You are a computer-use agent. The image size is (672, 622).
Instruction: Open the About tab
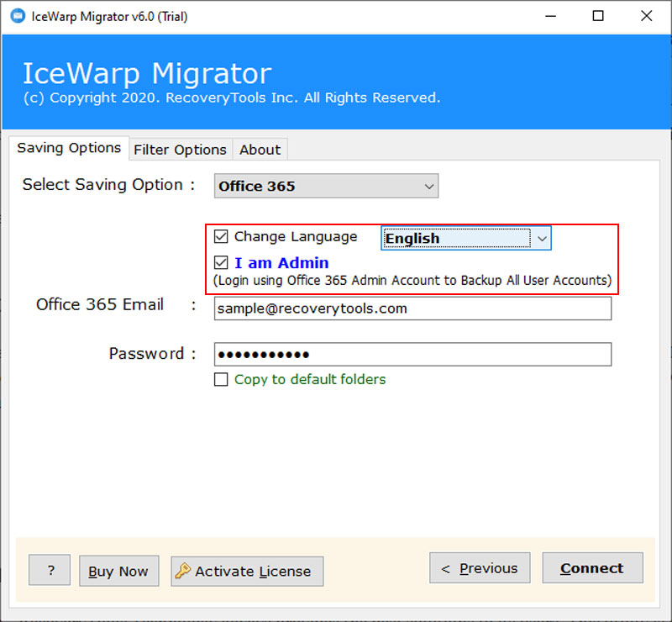click(x=260, y=150)
